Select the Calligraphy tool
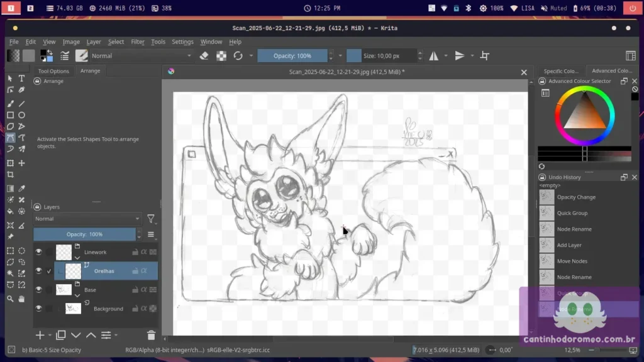Screen dimensions: 644x362 click(x=22, y=90)
